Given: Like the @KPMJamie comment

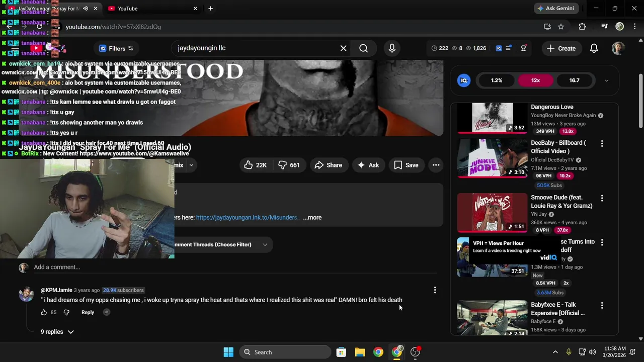Looking at the screenshot, I should 44,312.
